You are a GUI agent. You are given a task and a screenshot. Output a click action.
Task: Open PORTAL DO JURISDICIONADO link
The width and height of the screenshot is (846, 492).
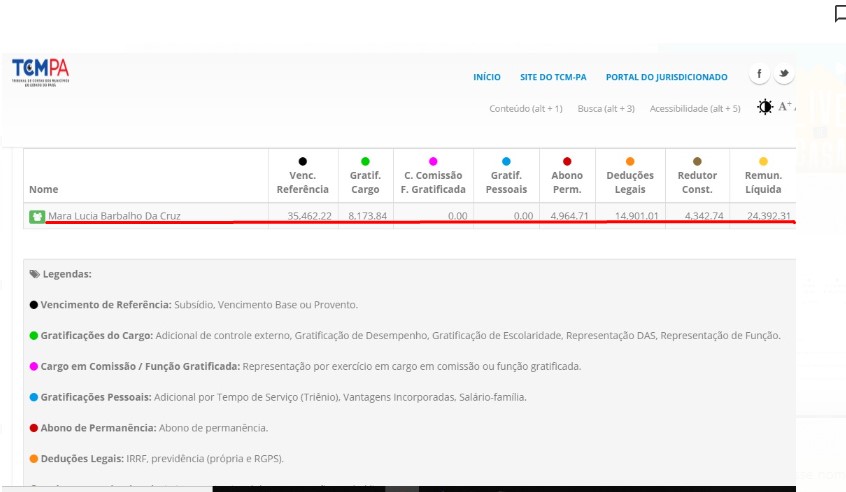(x=666, y=77)
